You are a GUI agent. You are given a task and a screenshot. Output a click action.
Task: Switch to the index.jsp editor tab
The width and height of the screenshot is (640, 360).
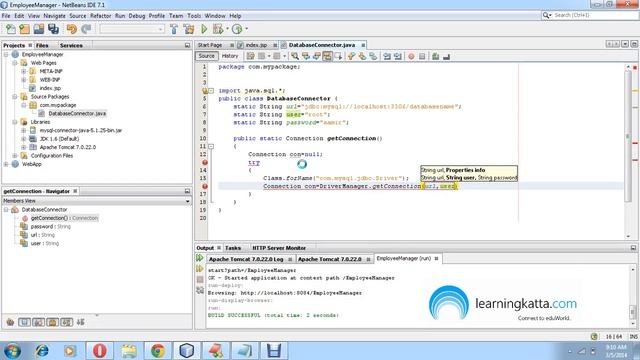pos(256,45)
